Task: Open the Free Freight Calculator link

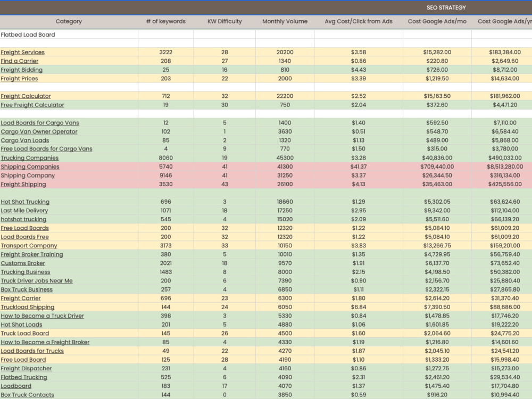Action: (x=32, y=105)
